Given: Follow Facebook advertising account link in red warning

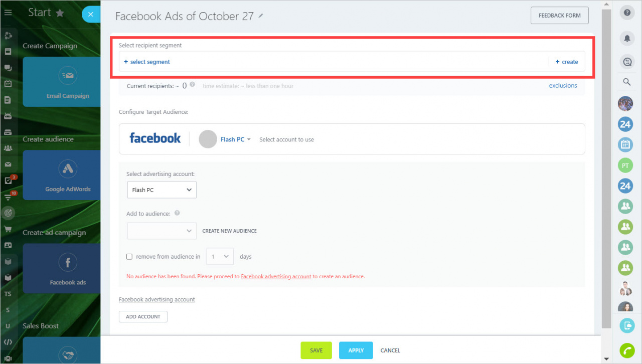Looking at the screenshot, I should coord(276,277).
